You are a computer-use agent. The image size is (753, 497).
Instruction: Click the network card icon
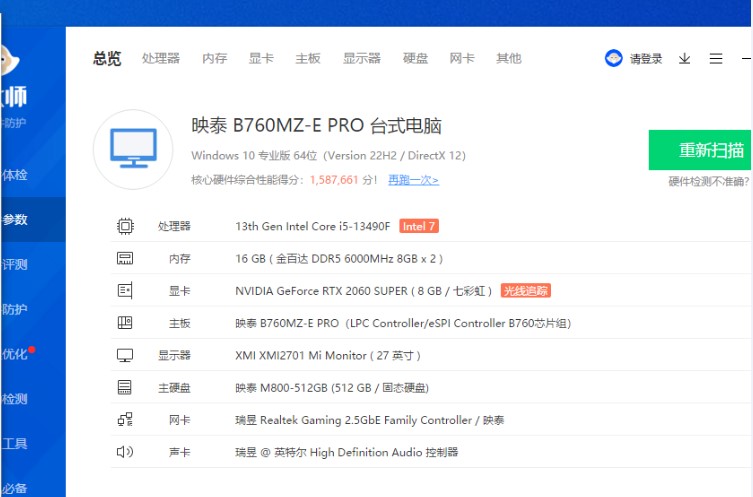pos(125,420)
